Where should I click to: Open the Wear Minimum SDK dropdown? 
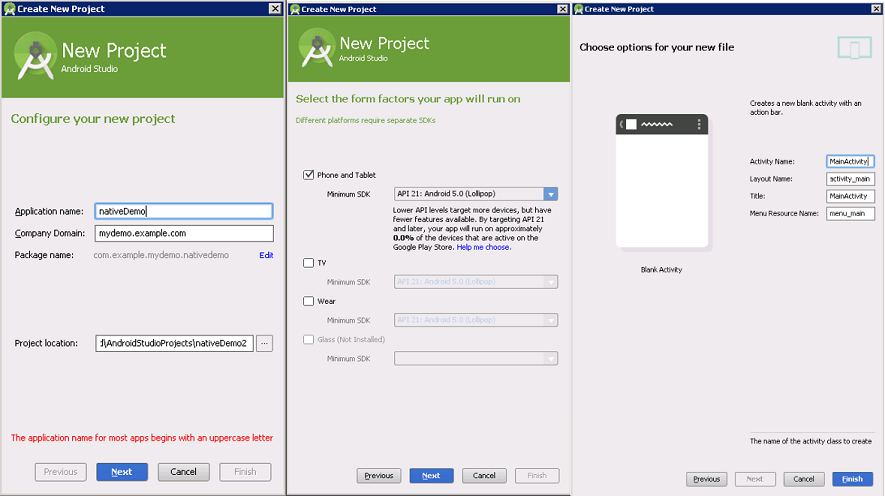[x=476, y=320]
